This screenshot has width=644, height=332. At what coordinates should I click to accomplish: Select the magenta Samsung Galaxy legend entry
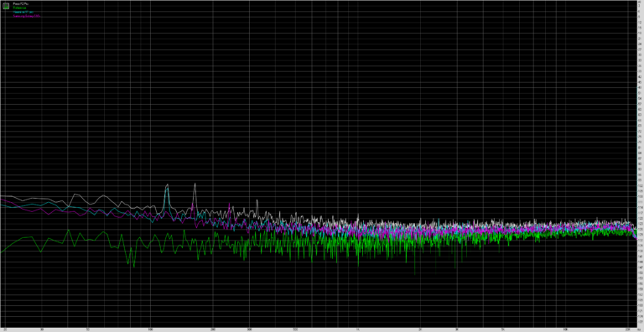[26, 16]
